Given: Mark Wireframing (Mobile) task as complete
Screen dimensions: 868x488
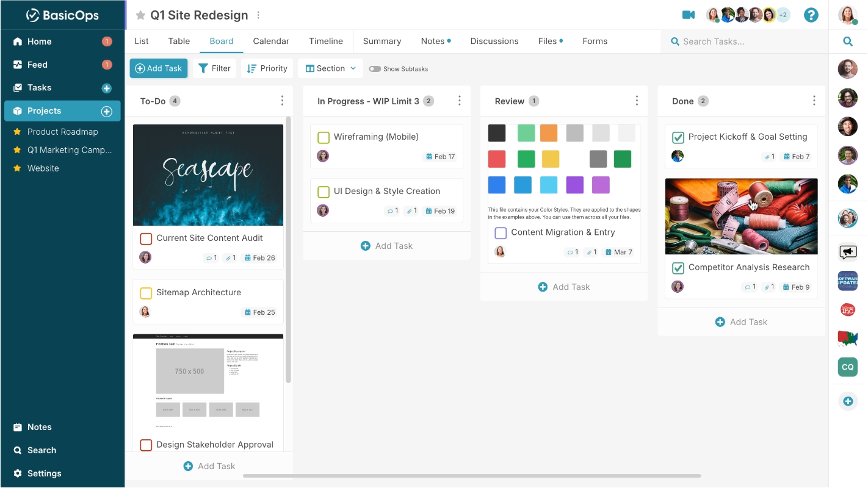Looking at the screenshot, I should (324, 137).
